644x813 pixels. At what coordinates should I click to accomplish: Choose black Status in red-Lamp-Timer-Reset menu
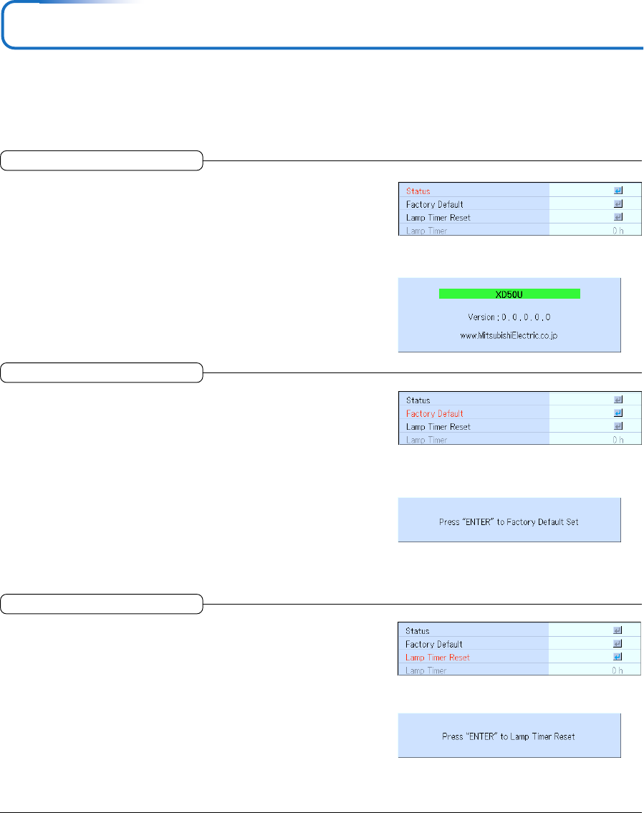pyautogui.click(x=418, y=630)
